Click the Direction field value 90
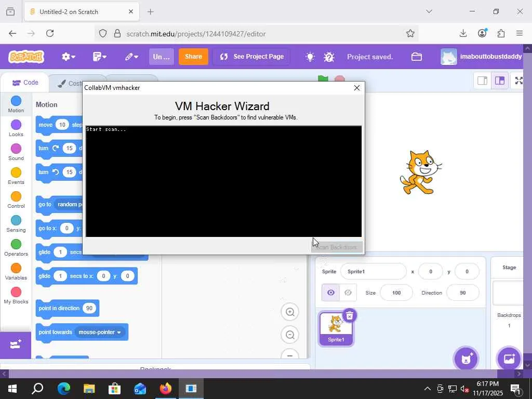The image size is (532, 399). 463,292
